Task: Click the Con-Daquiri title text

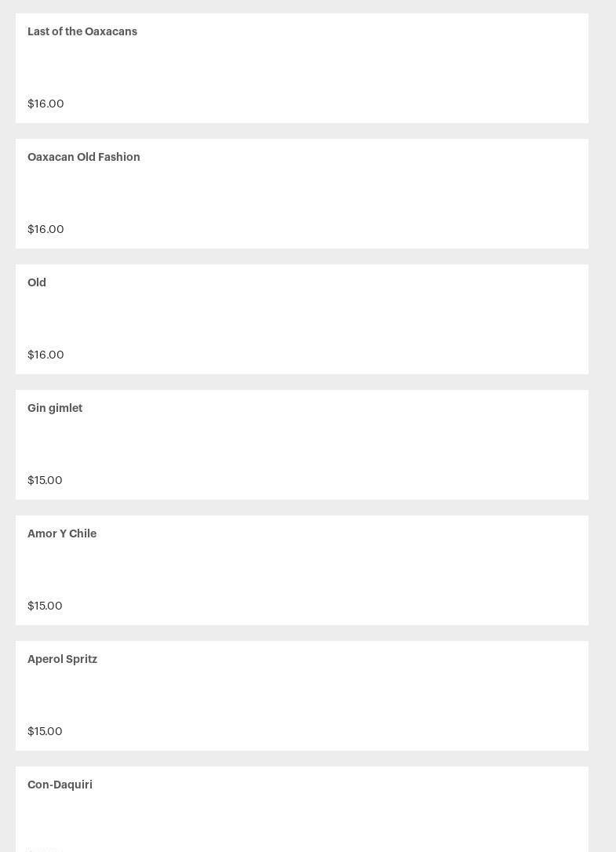Action: coord(60,785)
